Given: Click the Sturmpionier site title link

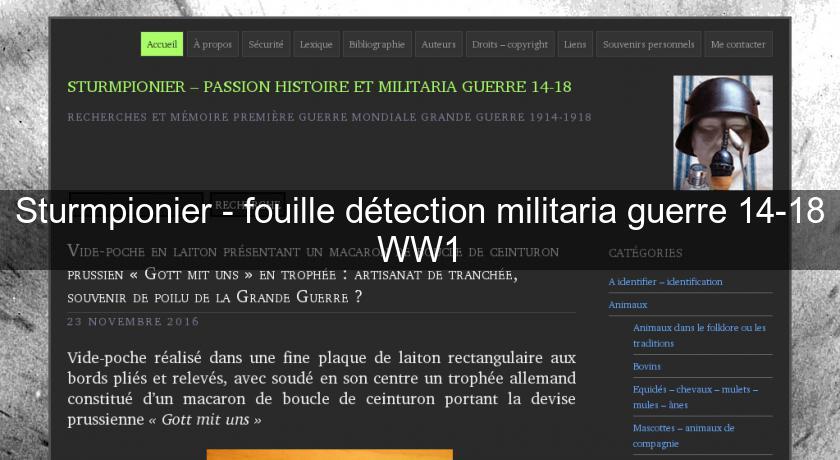Looking at the screenshot, I should click(319, 87).
